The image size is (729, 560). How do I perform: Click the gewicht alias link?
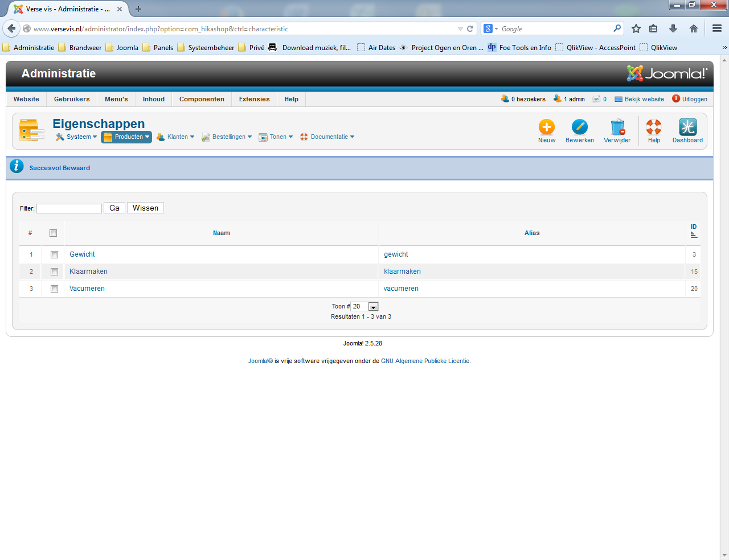pos(396,254)
